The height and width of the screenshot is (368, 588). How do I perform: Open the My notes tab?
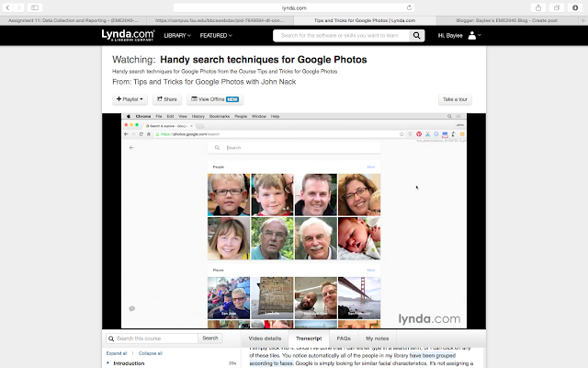378,339
